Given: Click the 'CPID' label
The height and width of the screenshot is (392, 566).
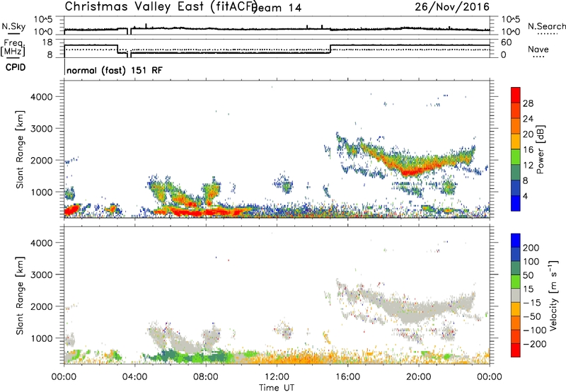Looking at the screenshot, I should [16, 67].
